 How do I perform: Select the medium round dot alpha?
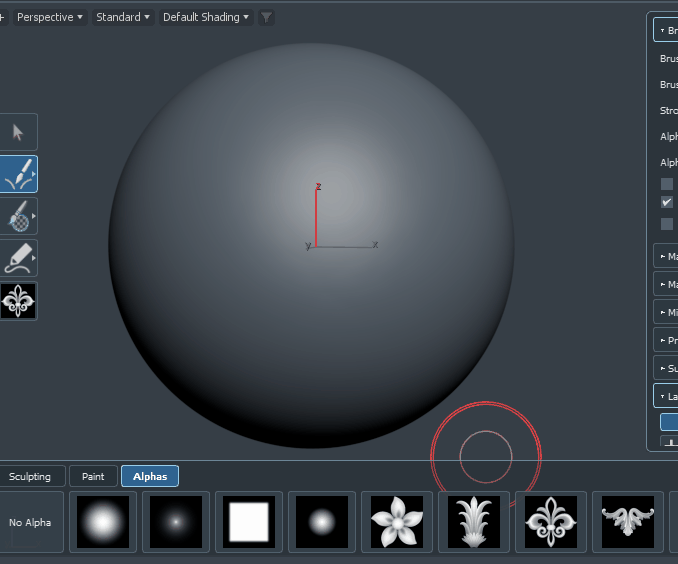322,522
